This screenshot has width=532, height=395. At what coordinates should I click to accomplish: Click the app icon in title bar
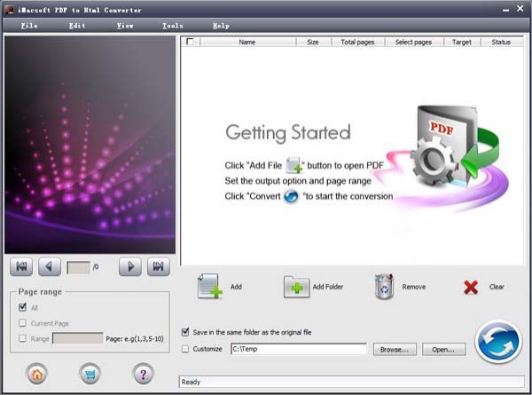tap(9, 10)
